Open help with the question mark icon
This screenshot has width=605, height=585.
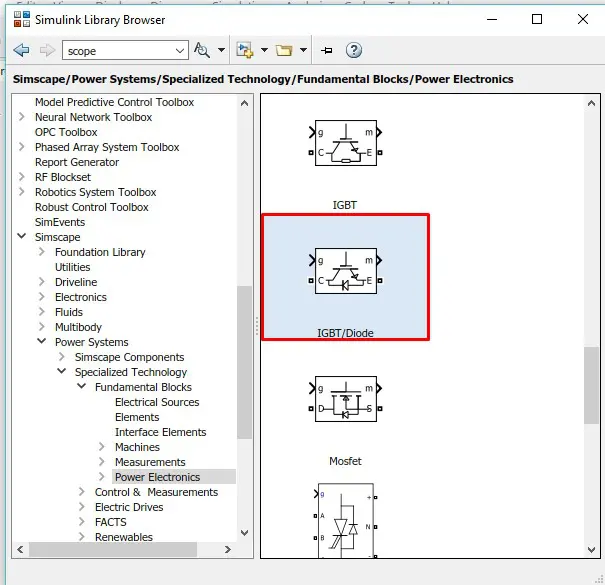point(353,50)
